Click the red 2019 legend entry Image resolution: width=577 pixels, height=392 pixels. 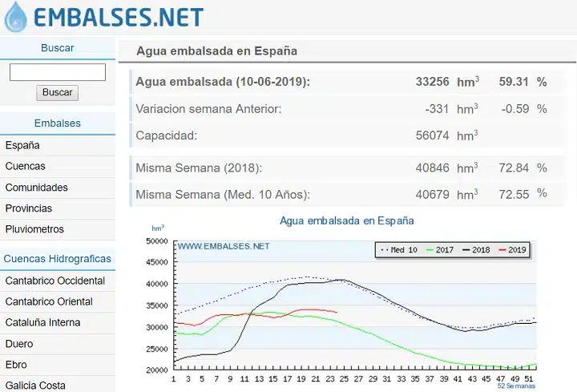click(510, 250)
